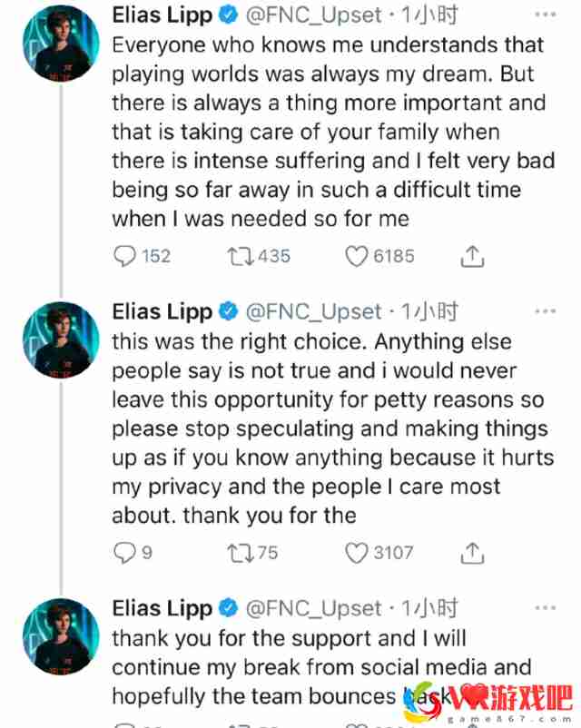The width and height of the screenshot is (581, 728).
Task: Open Elias Lipp avatar on third tweet
Action: click(x=61, y=636)
